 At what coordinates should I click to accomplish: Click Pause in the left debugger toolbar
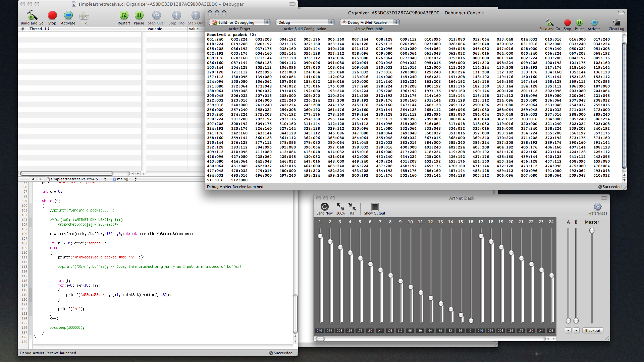tap(139, 15)
